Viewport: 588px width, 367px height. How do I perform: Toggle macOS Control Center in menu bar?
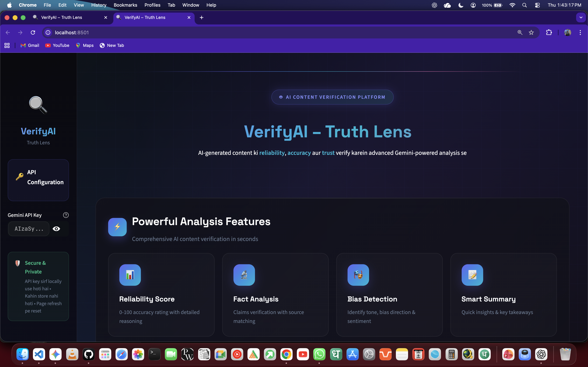[x=537, y=5]
